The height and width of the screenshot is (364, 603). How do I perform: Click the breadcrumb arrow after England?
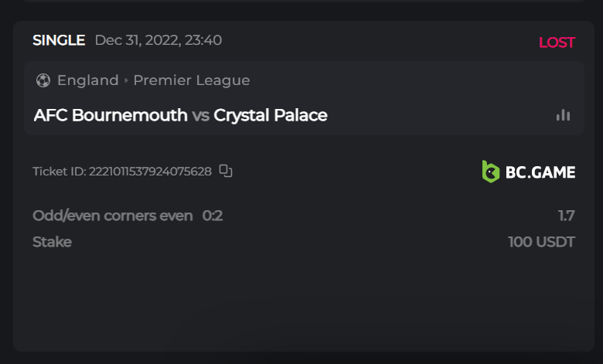click(x=126, y=80)
